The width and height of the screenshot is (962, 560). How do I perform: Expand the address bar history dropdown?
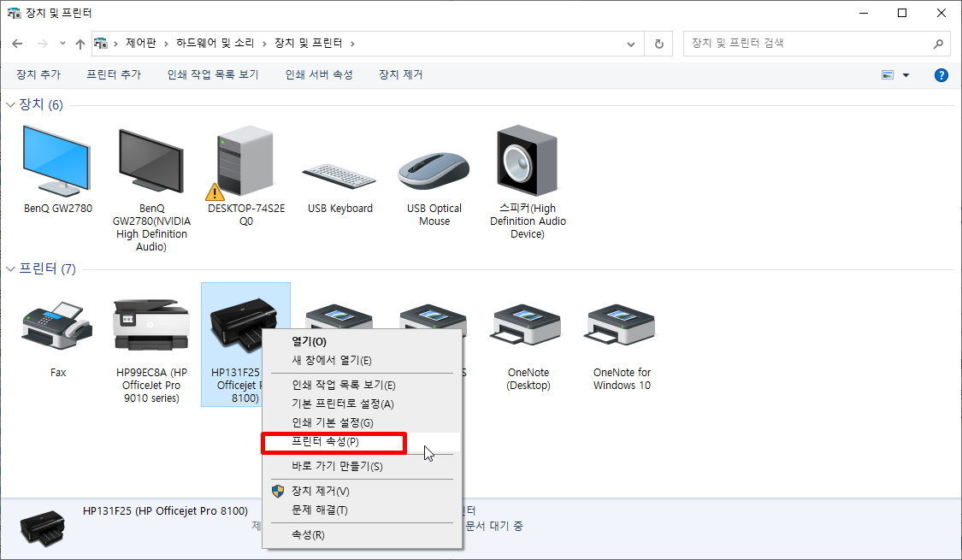(x=631, y=44)
